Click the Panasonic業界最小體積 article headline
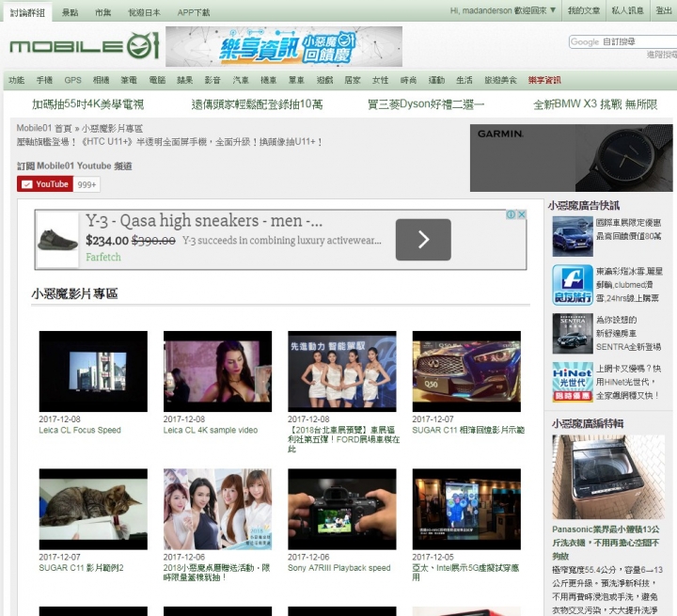 (x=606, y=543)
